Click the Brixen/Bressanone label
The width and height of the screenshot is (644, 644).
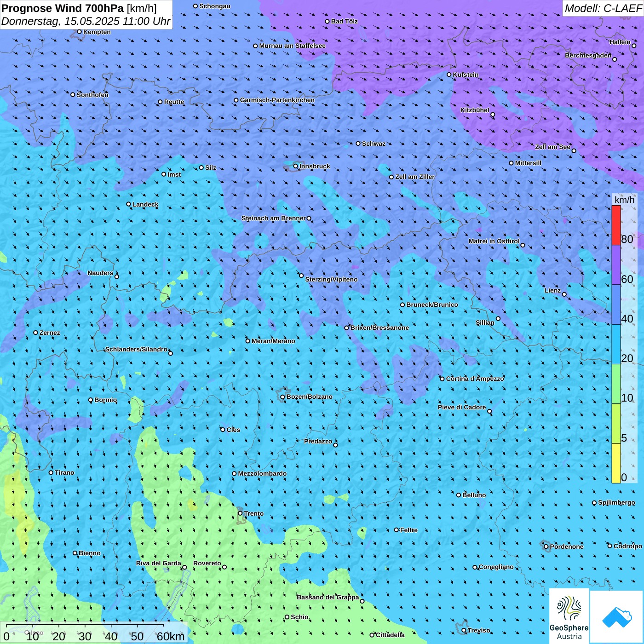click(379, 328)
